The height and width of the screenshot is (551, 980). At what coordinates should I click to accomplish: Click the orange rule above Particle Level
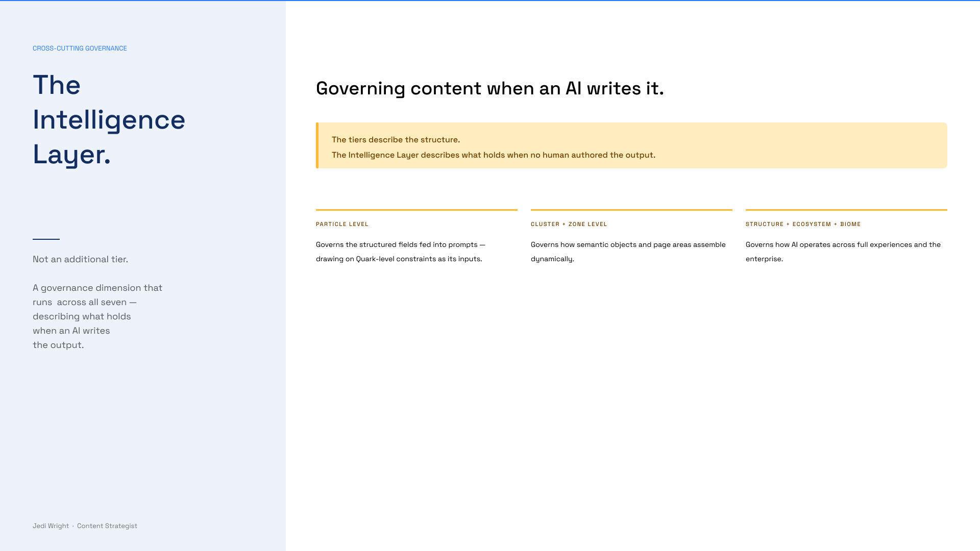416,210
